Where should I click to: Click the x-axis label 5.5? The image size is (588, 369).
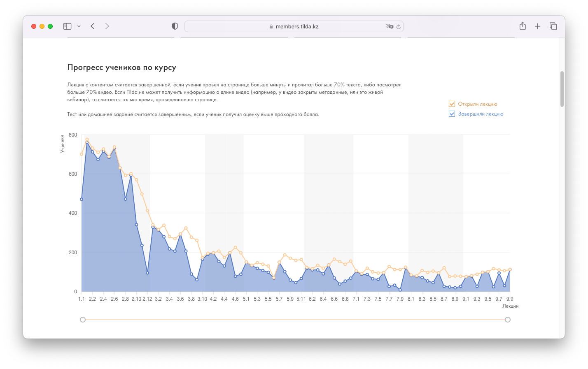(x=268, y=299)
